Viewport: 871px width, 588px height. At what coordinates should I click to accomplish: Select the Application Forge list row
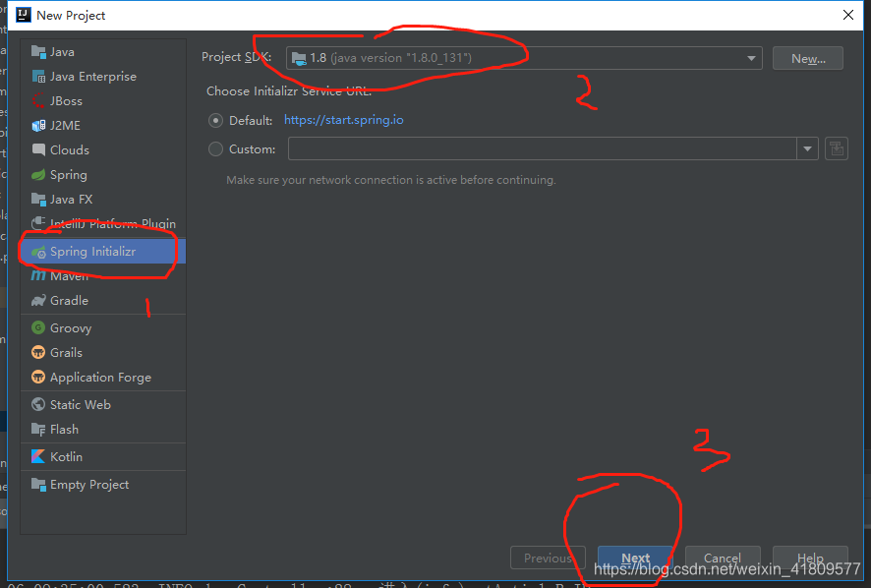coord(103,378)
